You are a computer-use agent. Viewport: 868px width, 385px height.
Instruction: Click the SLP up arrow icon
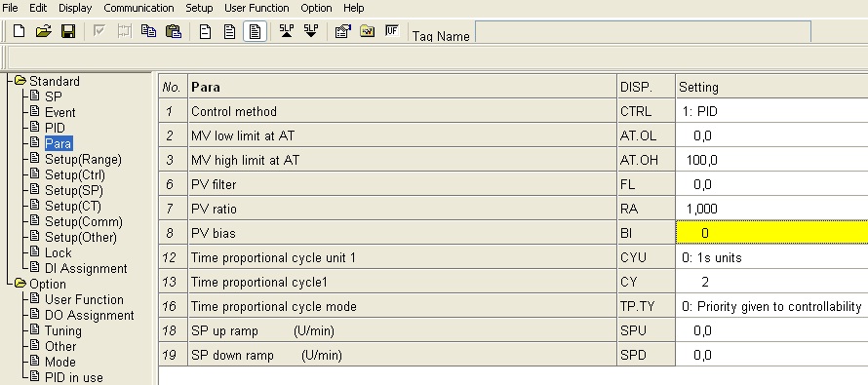coord(286,31)
